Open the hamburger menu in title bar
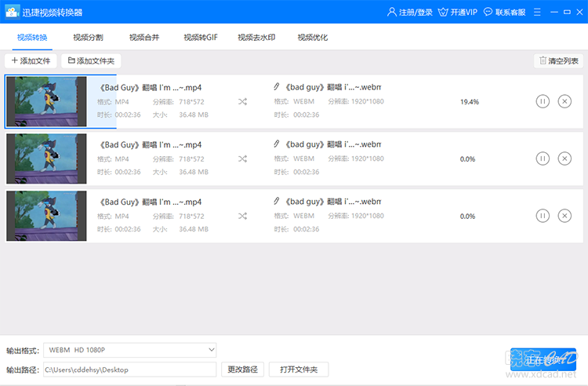Viewport: 588px width, 386px height. 537,12
